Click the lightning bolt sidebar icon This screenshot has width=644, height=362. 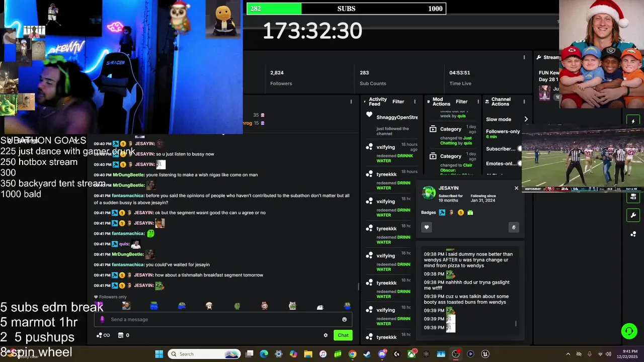[x=633, y=121]
